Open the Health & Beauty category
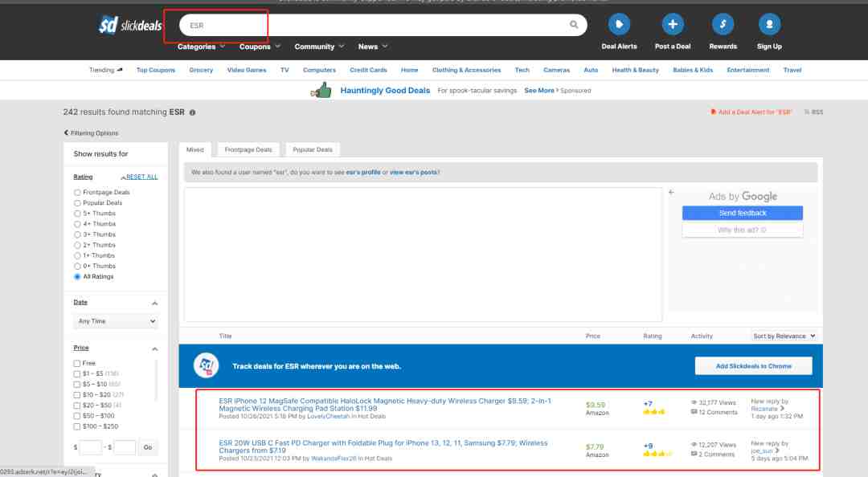This screenshot has width=868, height=477. (x=636, y=70)
